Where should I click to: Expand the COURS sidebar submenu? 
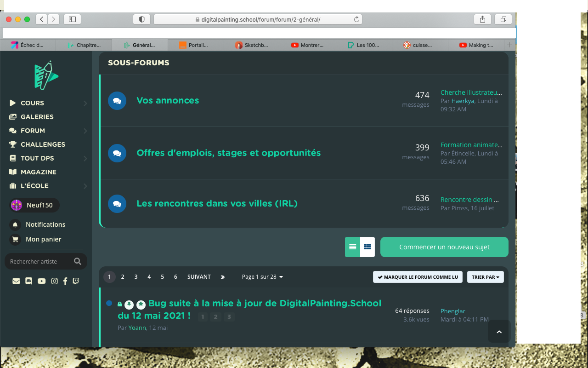click(85, 103)
